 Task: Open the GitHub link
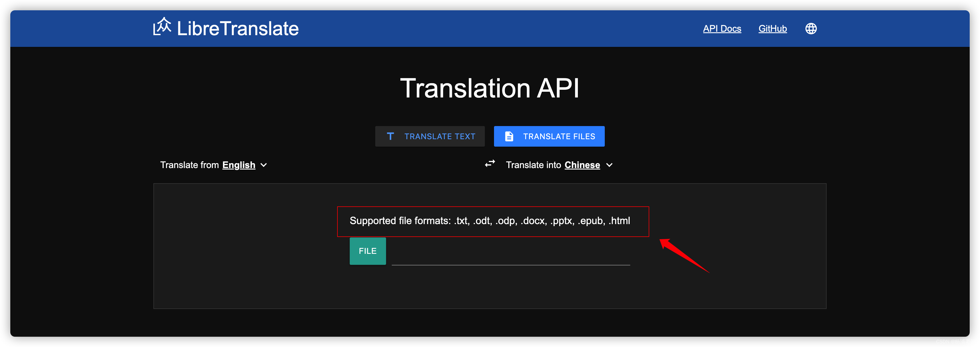point(772,29)
